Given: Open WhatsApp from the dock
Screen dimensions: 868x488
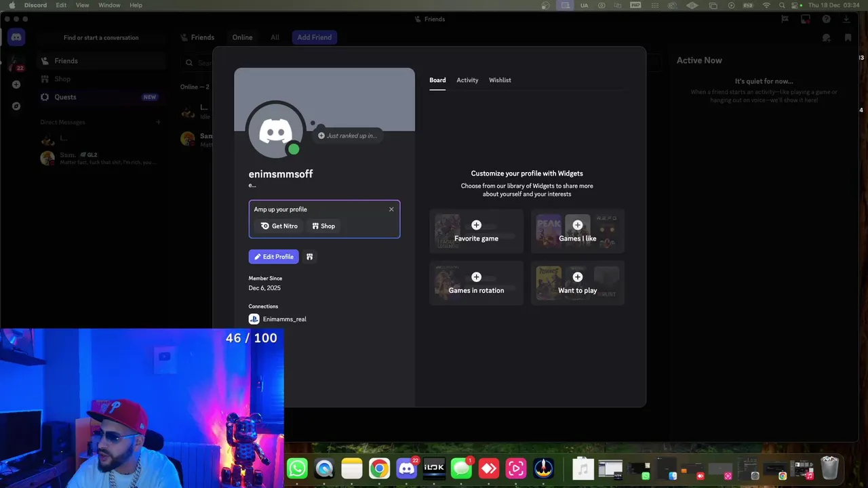Looking at the screenshot, I should coord(297,468).
